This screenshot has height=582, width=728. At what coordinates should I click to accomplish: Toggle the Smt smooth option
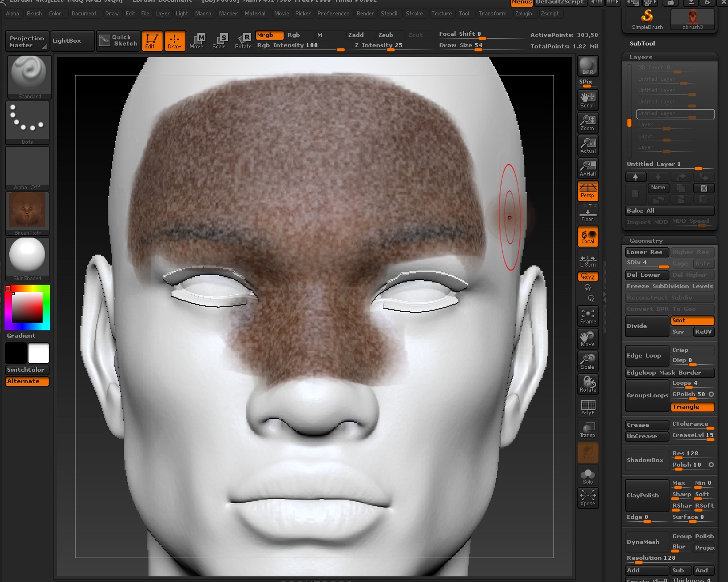[692, 321]
